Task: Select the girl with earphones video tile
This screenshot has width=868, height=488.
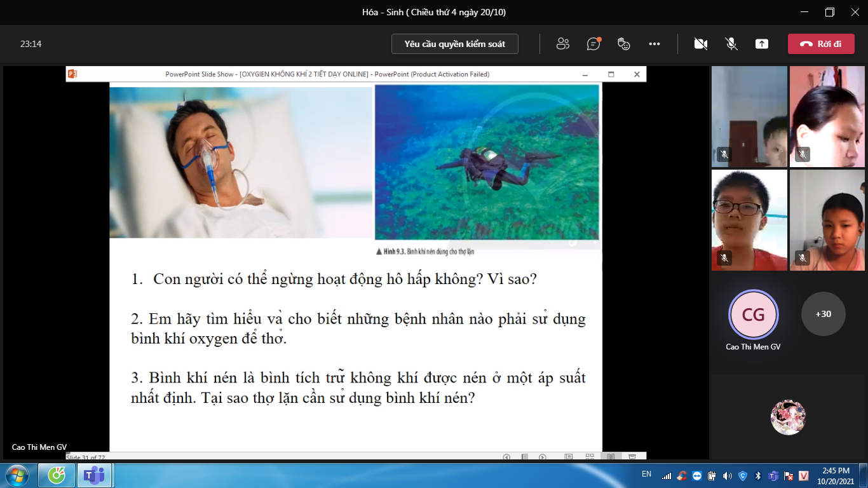Action: 827,220
